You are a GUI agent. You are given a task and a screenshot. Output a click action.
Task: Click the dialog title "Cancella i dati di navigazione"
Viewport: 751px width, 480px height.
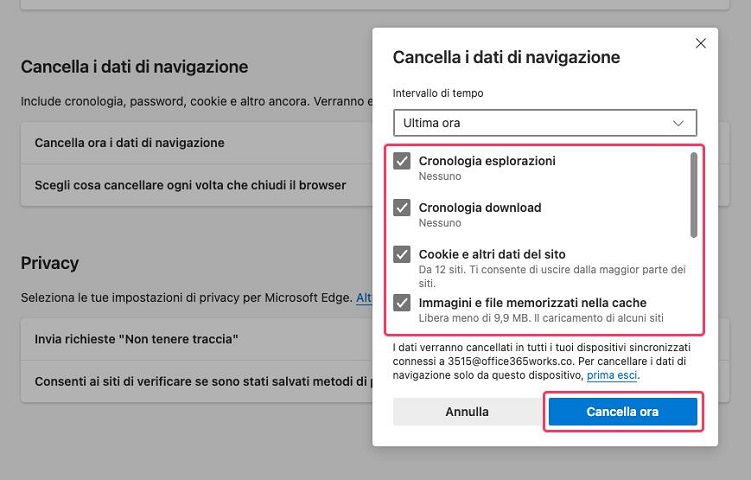506,57
